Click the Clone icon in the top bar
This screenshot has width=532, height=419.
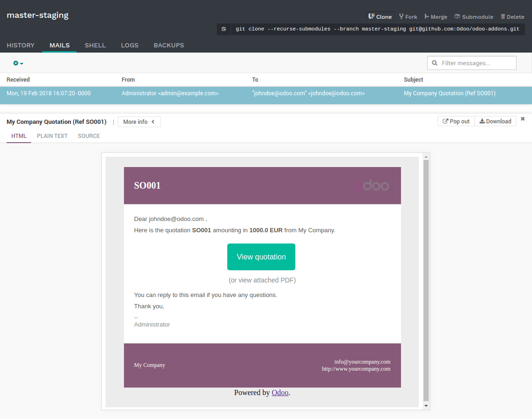[x=371, y=16]
